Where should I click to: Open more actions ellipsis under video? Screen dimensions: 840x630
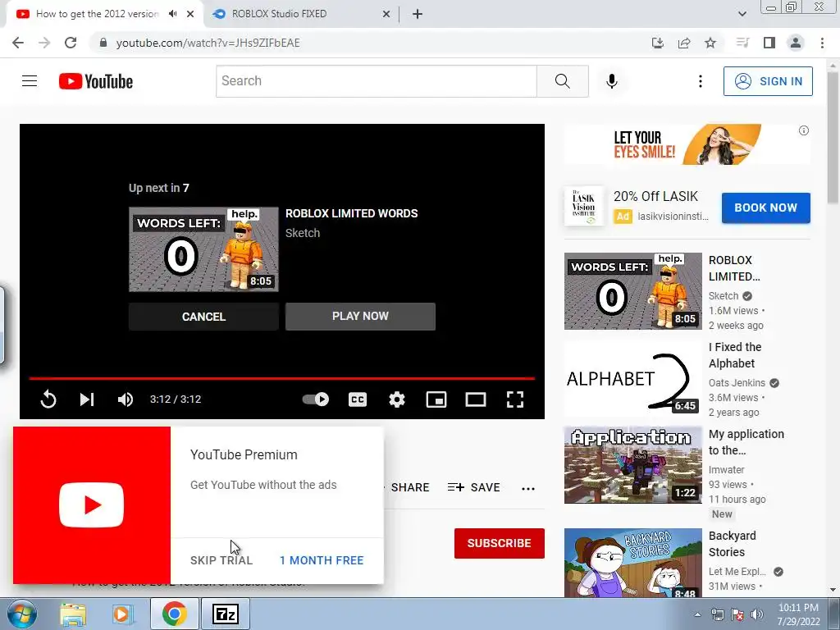point(528,488)
